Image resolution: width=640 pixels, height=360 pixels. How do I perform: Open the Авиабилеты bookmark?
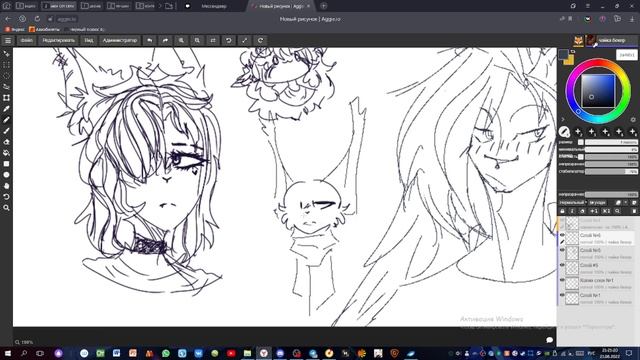44,29
